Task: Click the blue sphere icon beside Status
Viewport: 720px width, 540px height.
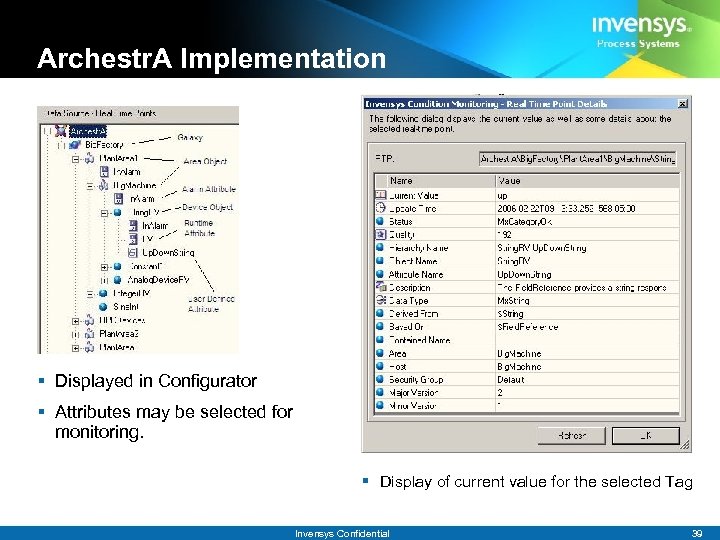Action: 380,221
